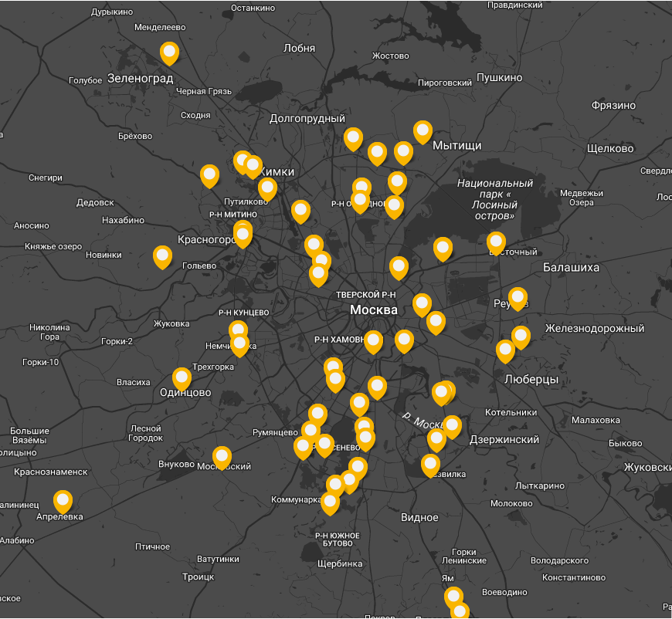
Task: Click the Жостово label
Action: (x=390, y=56)
